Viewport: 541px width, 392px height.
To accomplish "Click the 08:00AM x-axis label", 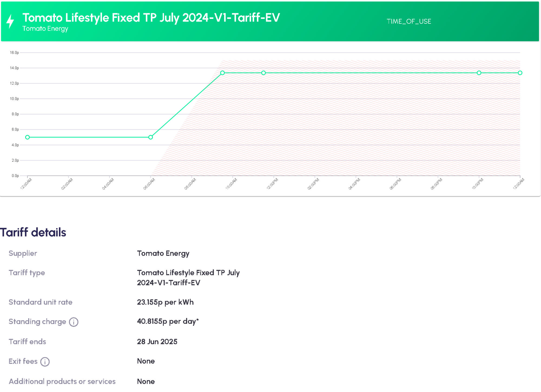I will pos(190,184).
